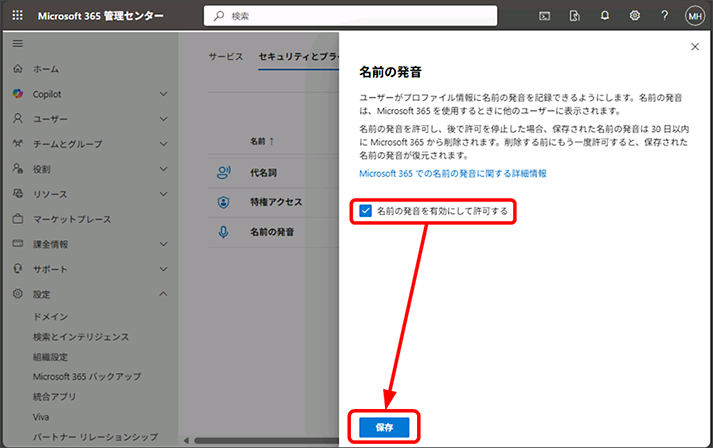Expand the 課金情報 chevron

pos(164,244)
